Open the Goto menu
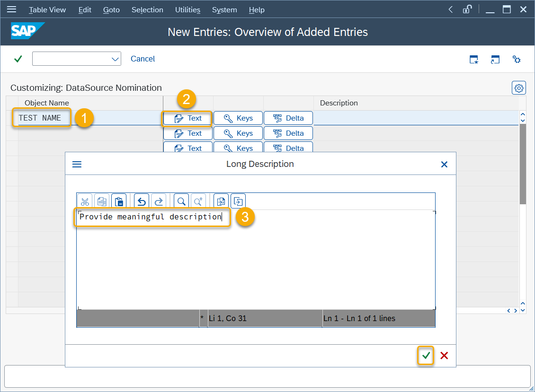Screen dimensions: 535x392 [x=111, y=10]
